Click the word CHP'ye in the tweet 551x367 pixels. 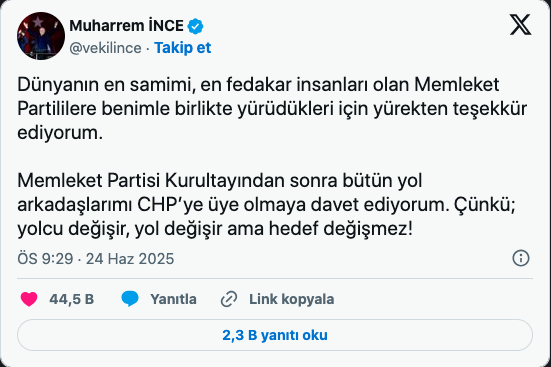coord(170,205)
